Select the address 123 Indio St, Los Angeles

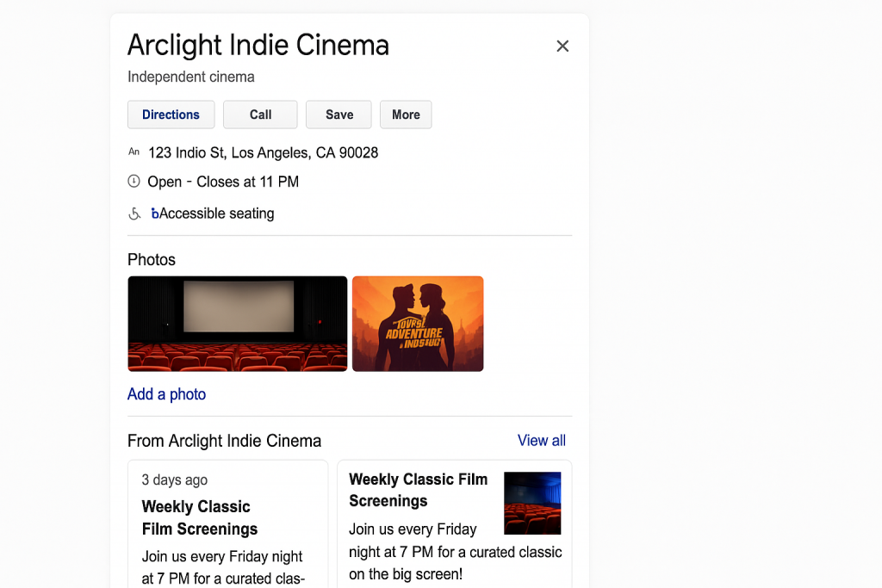[264, 153]
